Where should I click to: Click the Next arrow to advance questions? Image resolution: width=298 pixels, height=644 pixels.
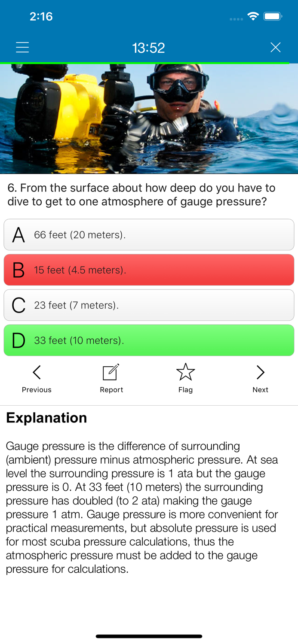point(261,372)
